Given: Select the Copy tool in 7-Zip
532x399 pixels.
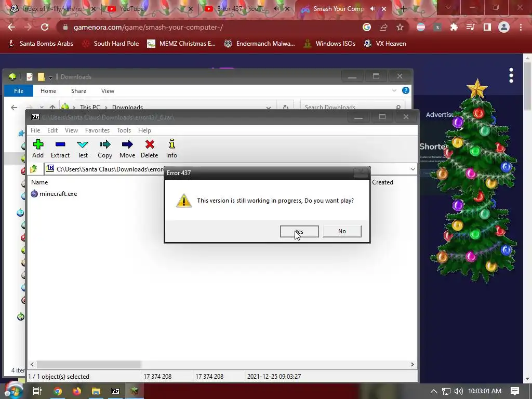Looking at the screenshot, I should click(x=105, y=149).
